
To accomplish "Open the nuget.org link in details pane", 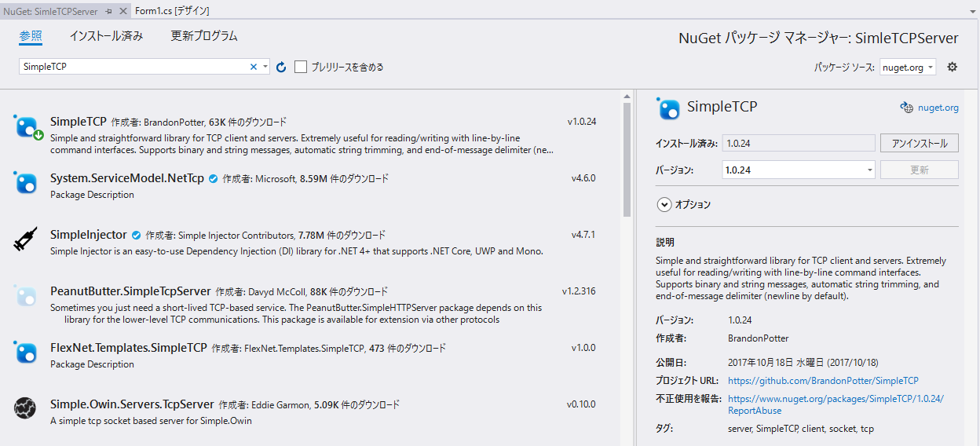I will 938,108.
